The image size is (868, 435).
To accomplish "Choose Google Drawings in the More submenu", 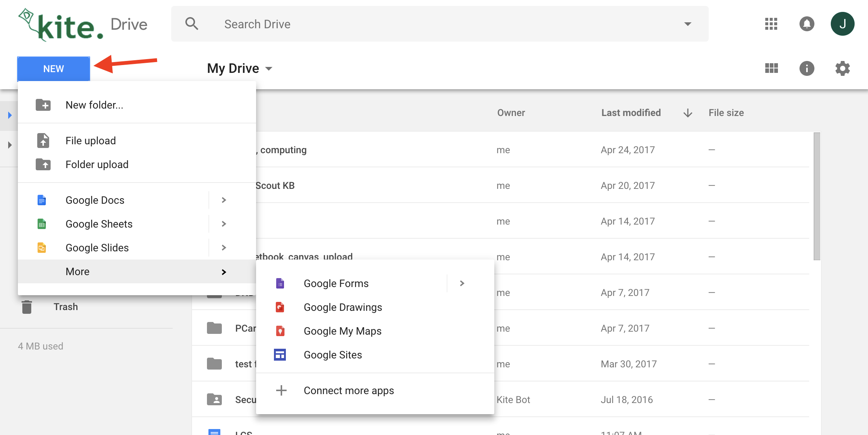I will pyautogui.click(x=342, y=307).
